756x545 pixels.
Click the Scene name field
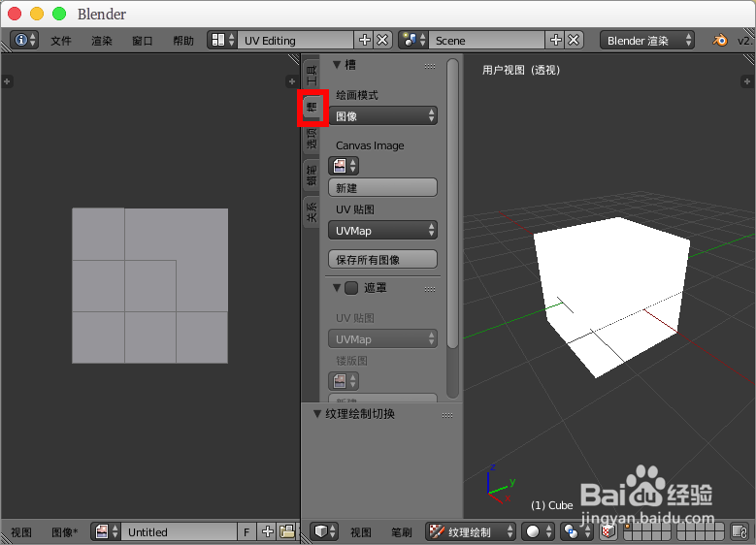(487, 41)
